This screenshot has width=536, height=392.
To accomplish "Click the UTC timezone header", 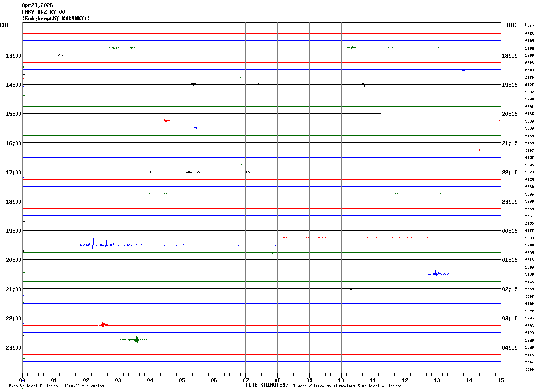I will [x=512, y=25].
